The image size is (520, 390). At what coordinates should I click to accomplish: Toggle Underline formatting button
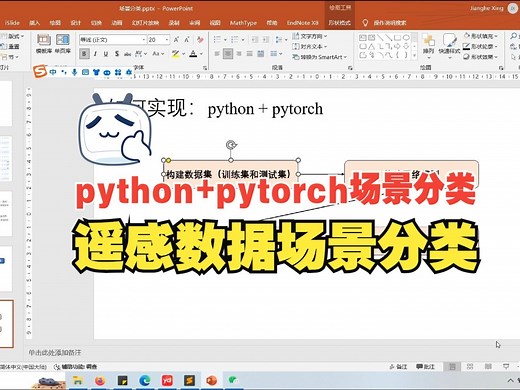pos(106,54)
